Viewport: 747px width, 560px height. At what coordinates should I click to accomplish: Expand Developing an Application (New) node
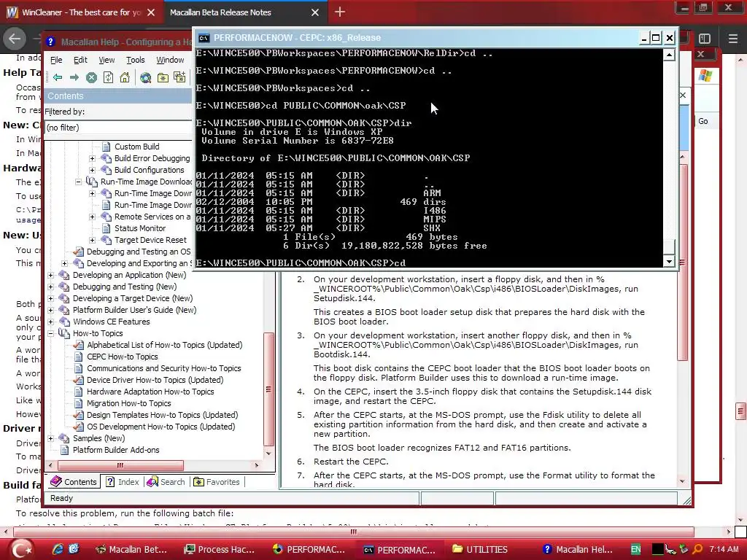click(x=50, y=275)
